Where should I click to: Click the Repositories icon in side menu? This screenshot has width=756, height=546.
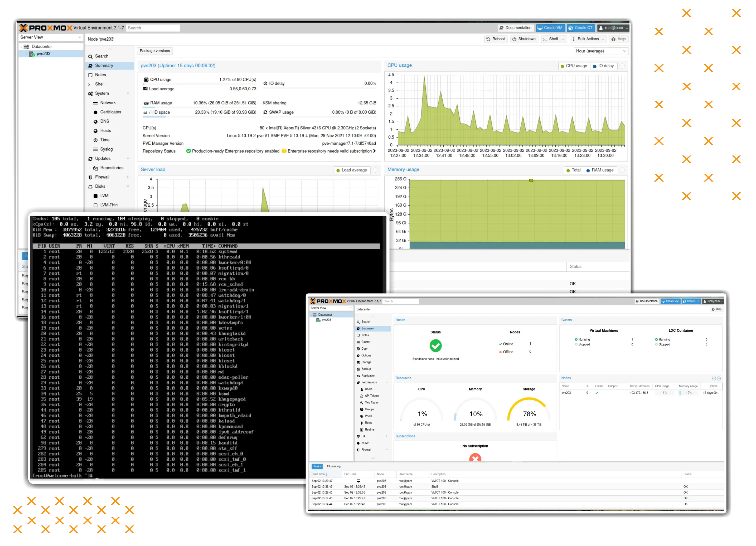tap(96, 168)
